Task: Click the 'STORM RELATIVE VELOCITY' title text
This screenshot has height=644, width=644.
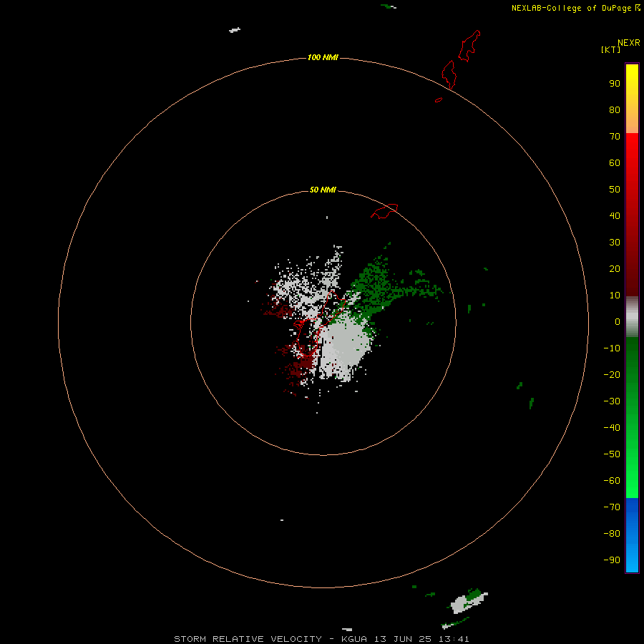Action: [x=248, y=639]
